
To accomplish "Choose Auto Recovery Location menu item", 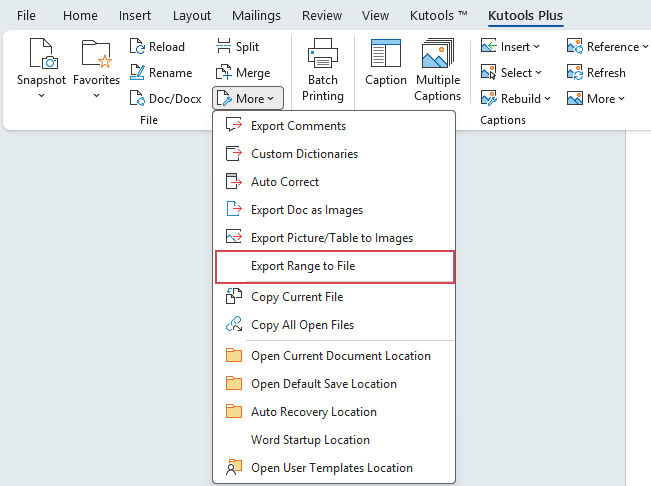I will tap(334, 412).
